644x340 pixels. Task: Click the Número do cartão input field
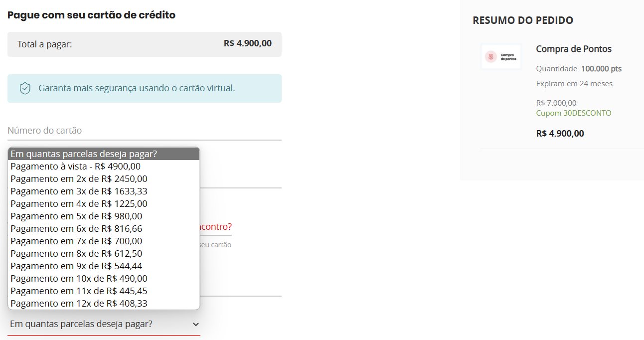(x=145, y=131)
